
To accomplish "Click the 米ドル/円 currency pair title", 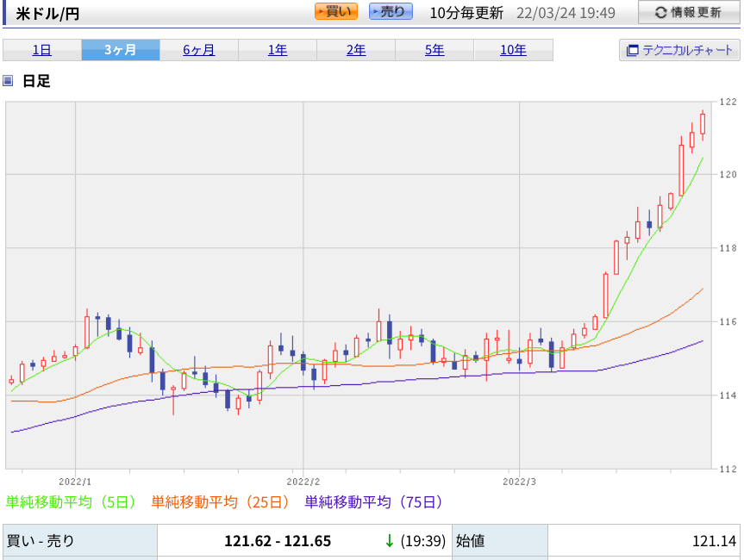I will point(47,14).
